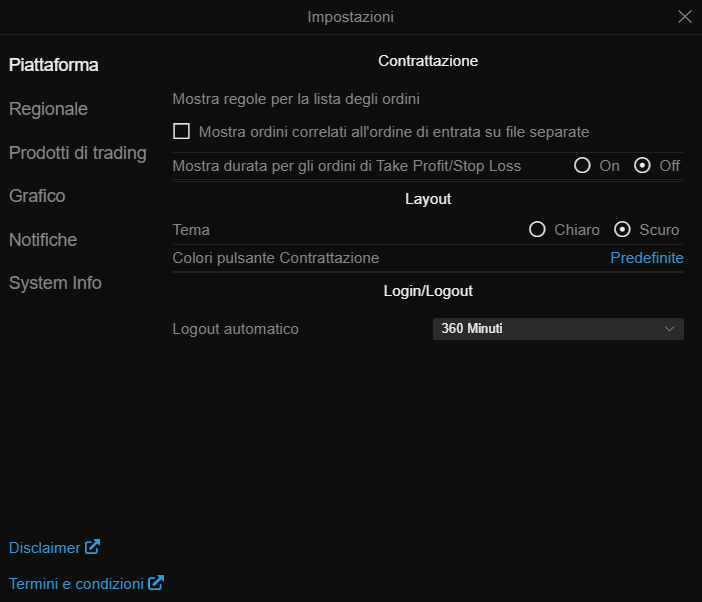Image resolution: width=702 pixels, height=602 pixels.
Task: Open the Piattaforma settings section
Action: coord(54,65)
